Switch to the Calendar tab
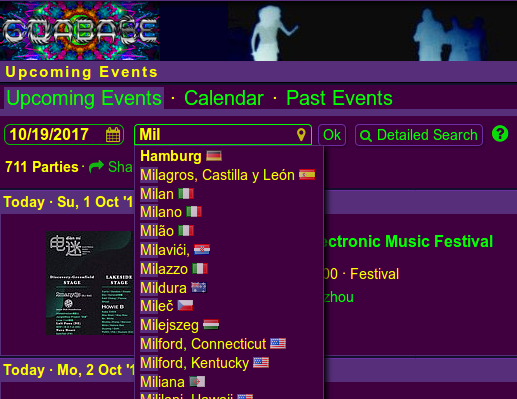 pos(224,98)
